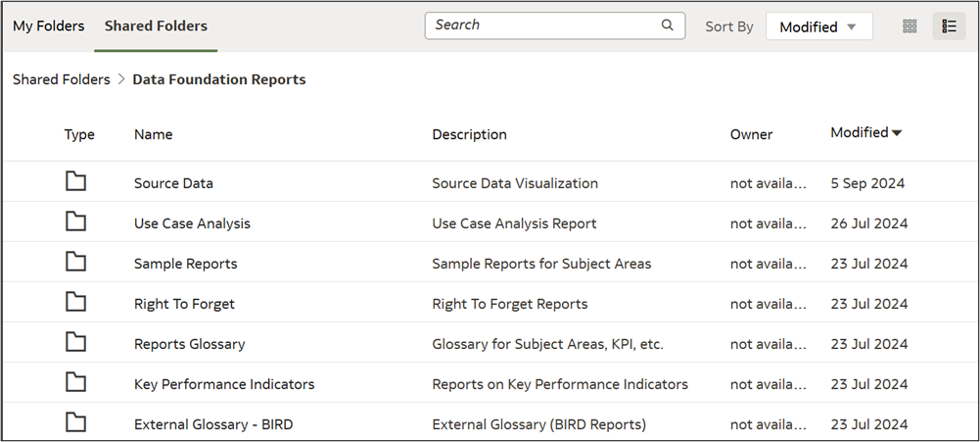Image resolution: width=980 pixels, height=442 pixels.
Task: Open the Key Performance Indicators folder name
Action: pyautogui.click(x=224, y=384)
